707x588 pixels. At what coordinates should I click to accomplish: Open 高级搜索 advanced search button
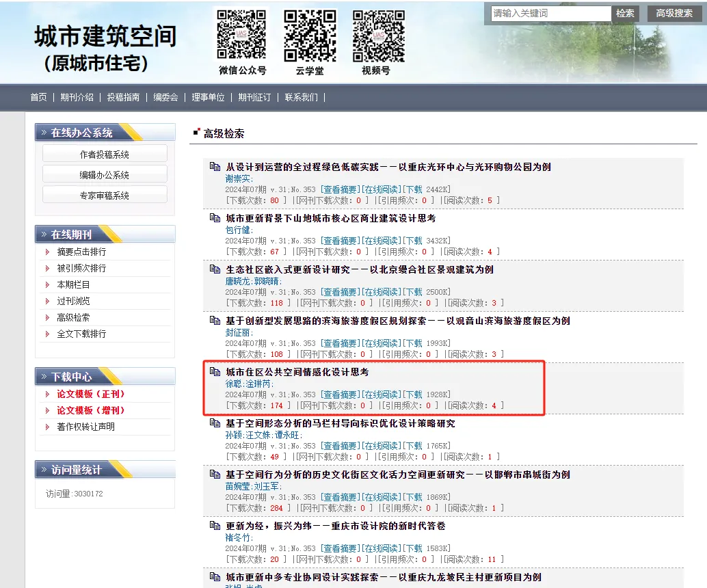click(674, 14)
